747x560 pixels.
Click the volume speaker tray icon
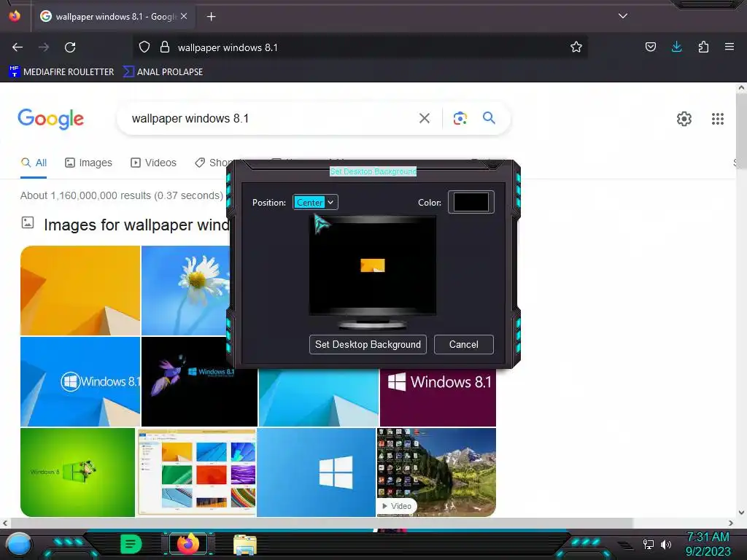pyautogui.click(x=665, y=544)
